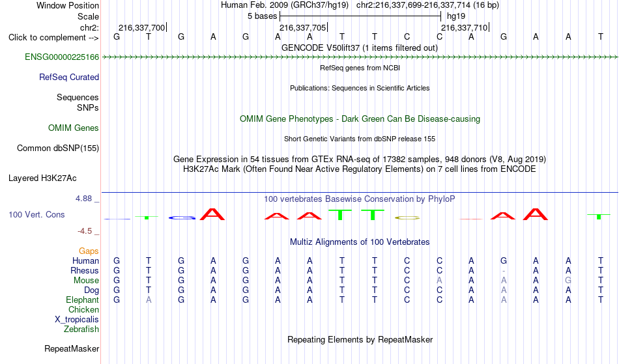Screen dimensions: 619x364
Task: Click the "Scale" track label
Action: [88, 16]
